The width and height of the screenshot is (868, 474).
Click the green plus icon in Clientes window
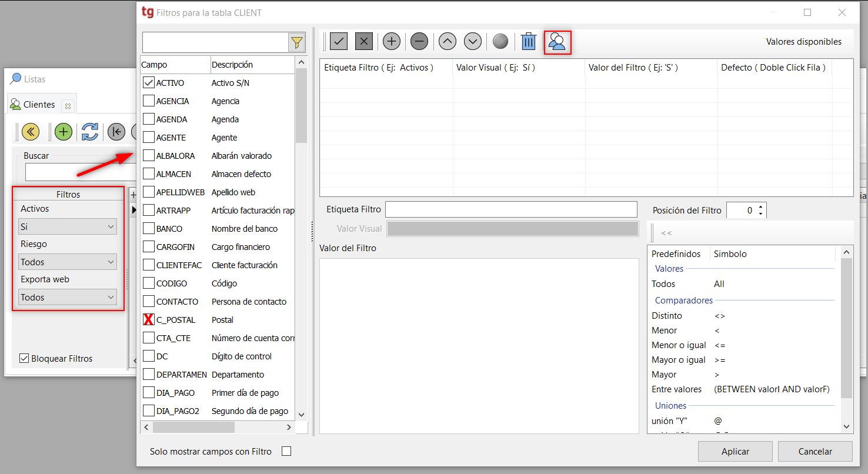point(64,132)
